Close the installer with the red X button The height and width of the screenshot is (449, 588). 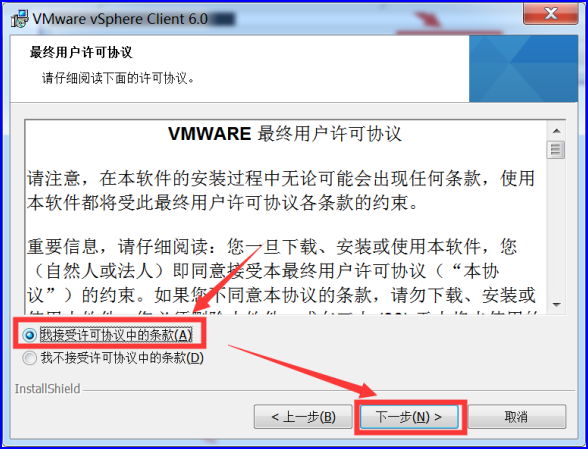click(x=550, y=14)
